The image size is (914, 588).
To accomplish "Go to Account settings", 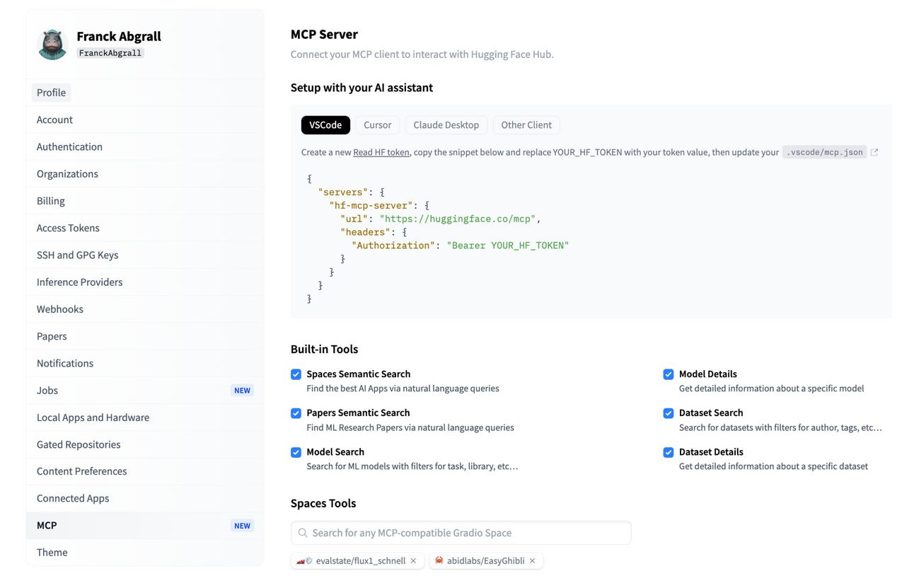I will coord(145,120).
